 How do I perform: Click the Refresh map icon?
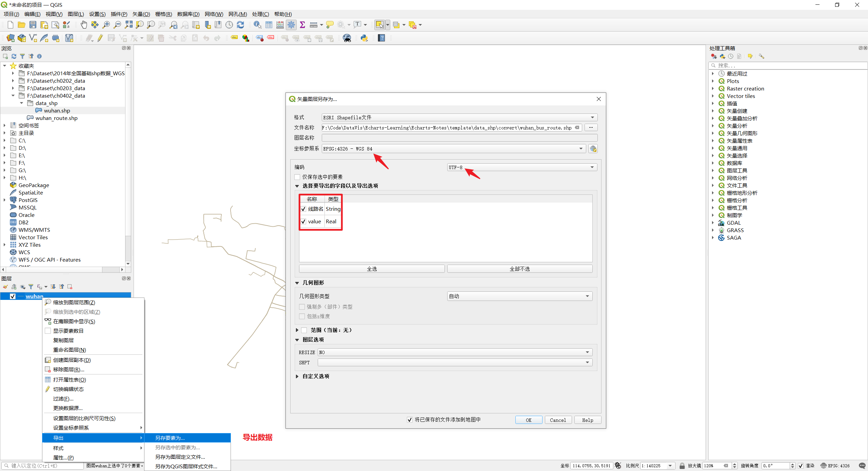[240, 25]
